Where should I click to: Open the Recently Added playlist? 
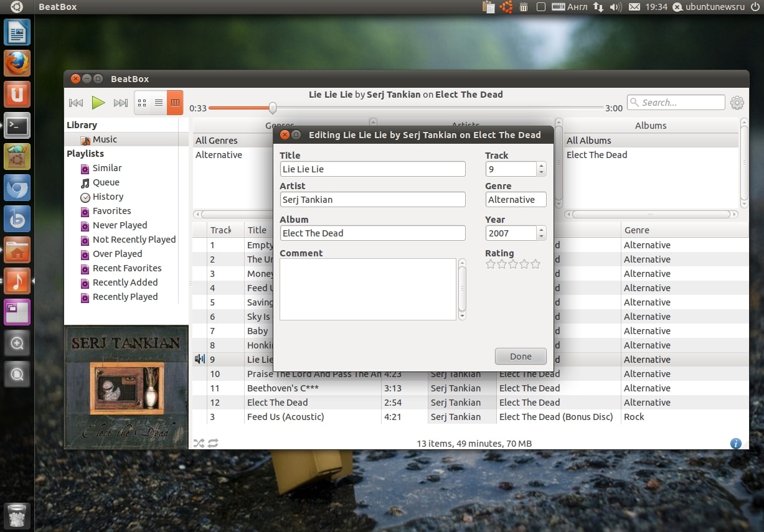(x=125, y=282)
